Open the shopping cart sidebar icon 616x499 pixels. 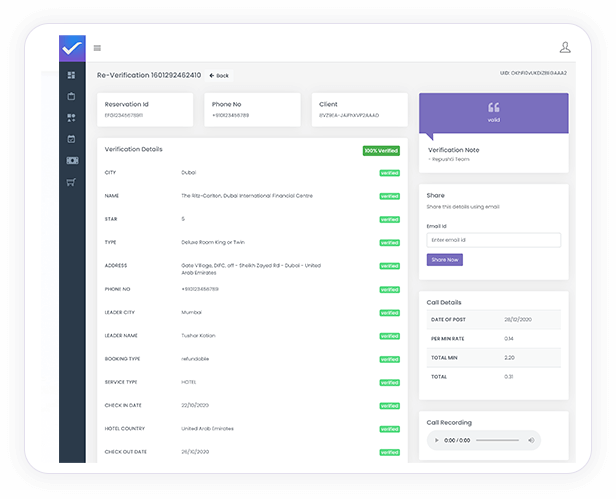(x=71, y=182)
